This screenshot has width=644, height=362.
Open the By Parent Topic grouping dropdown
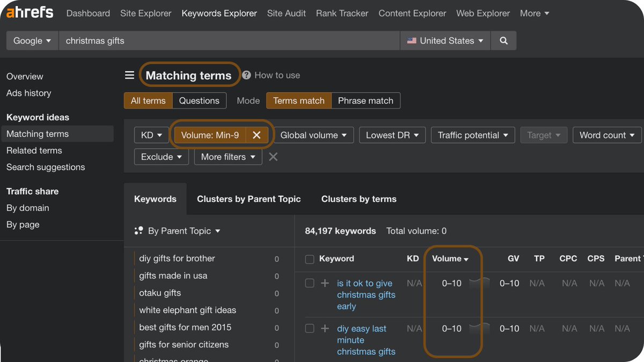pos(184,231)
